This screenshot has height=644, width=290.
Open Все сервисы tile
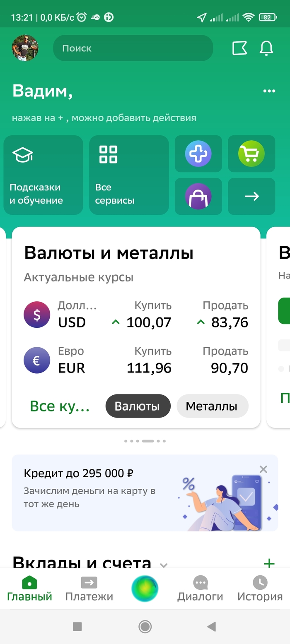pyautogui.click(x=129, y=175)
